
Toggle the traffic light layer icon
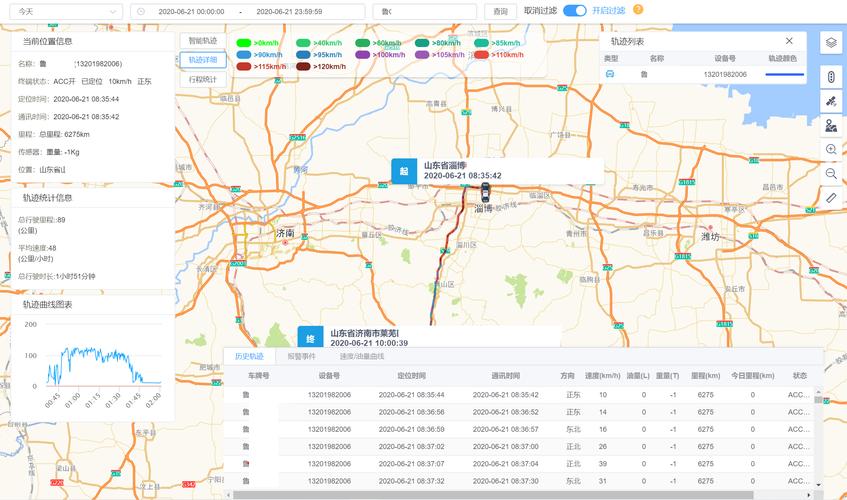click(831, 77)
